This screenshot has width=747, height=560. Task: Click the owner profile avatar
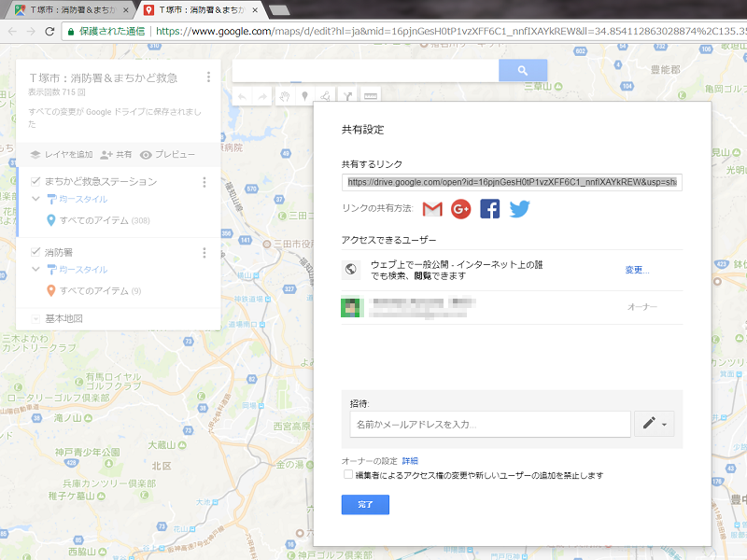point(351,307)
